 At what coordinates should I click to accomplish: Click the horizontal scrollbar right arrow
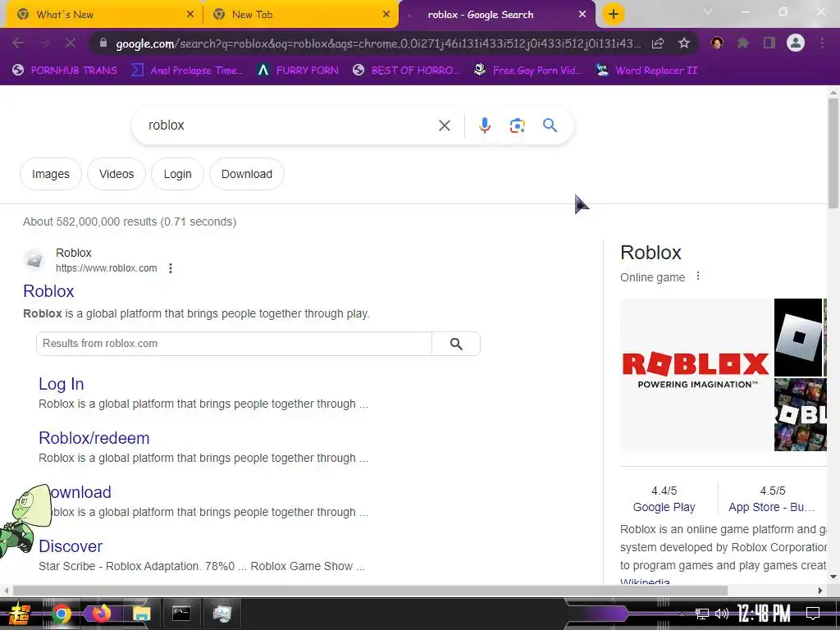(x=820, y=591)
